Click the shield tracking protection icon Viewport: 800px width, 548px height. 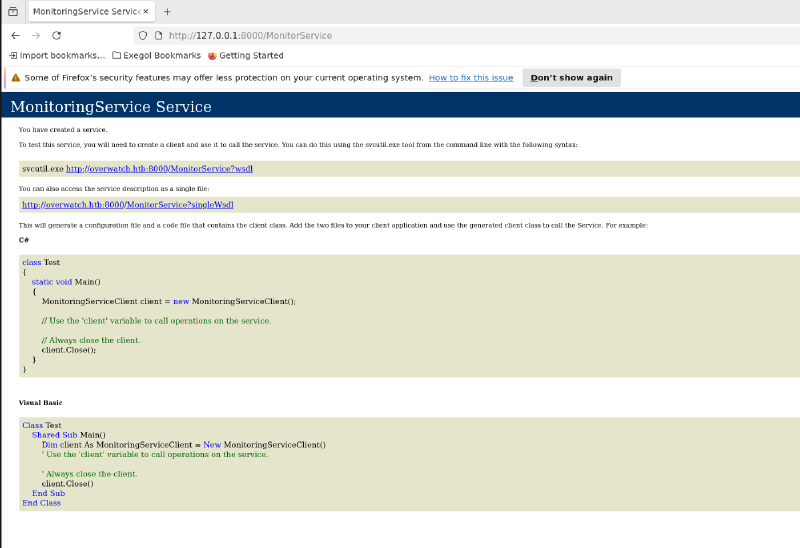coord(143,35)
